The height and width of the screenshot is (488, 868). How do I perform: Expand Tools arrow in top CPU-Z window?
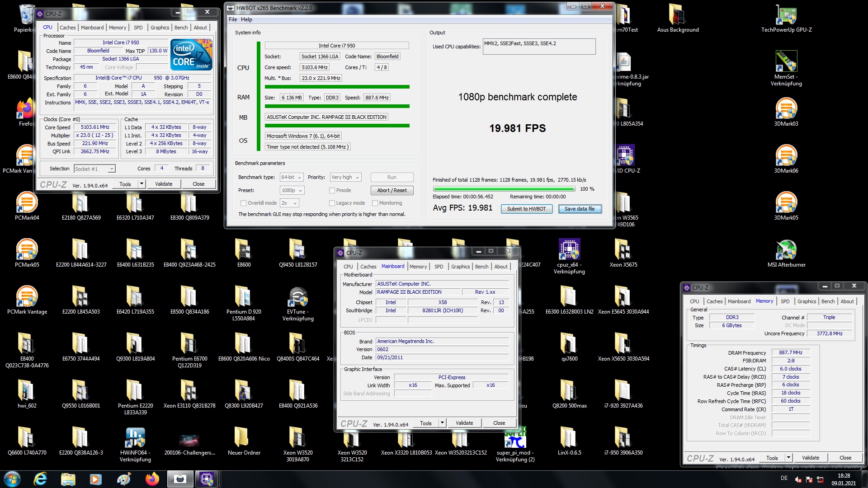142,184
